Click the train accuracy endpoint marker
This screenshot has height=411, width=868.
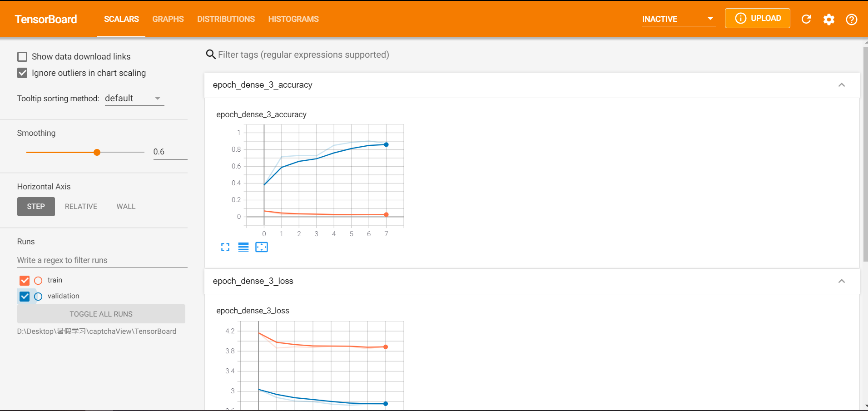(386, 215)
